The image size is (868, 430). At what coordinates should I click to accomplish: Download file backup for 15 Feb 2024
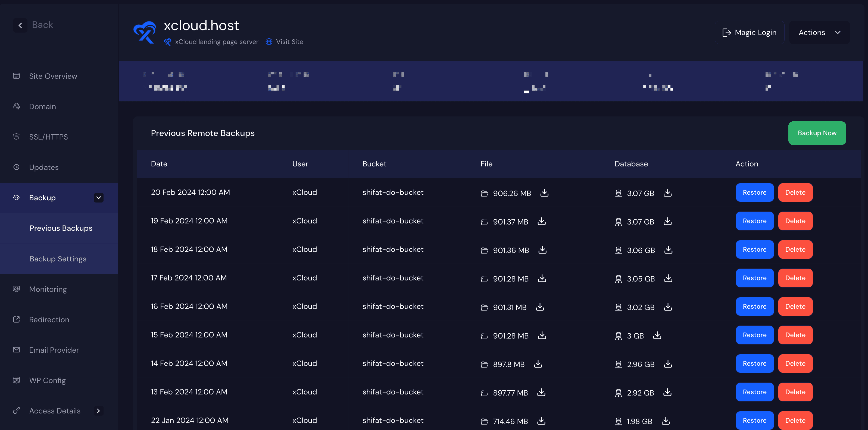542,335
